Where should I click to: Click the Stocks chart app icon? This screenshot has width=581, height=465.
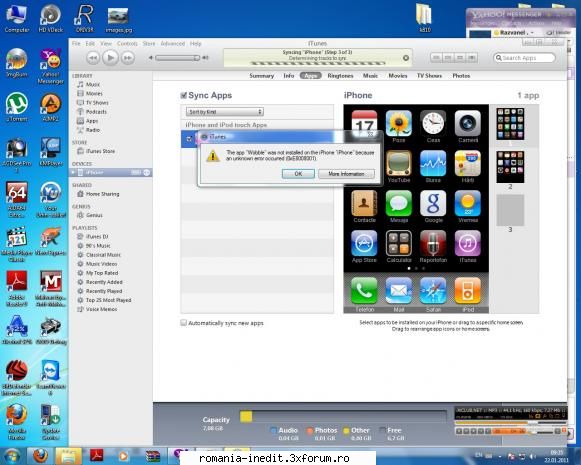click(x=433, y=163)
